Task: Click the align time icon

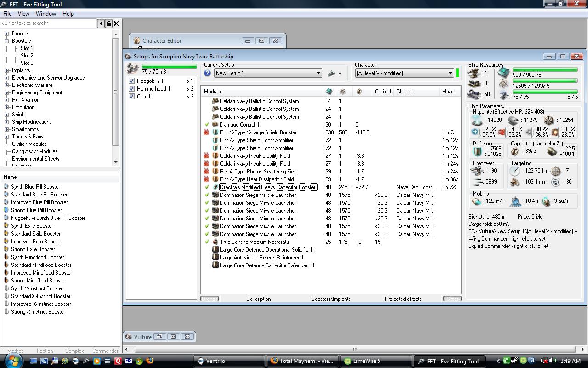Action: point(515,201)
